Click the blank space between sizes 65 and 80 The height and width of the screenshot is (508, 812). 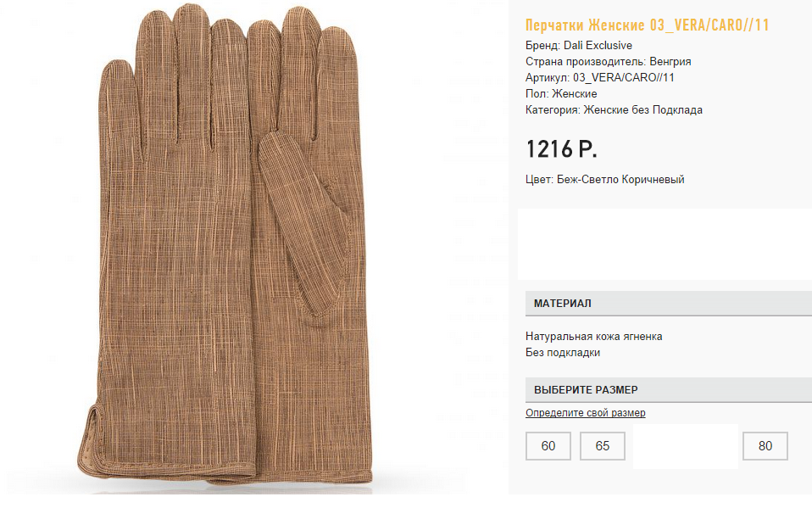685,446
